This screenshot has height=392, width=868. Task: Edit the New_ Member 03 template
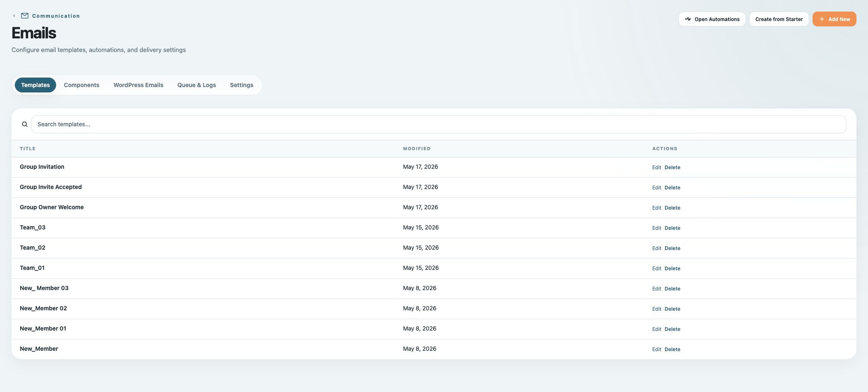656,289
